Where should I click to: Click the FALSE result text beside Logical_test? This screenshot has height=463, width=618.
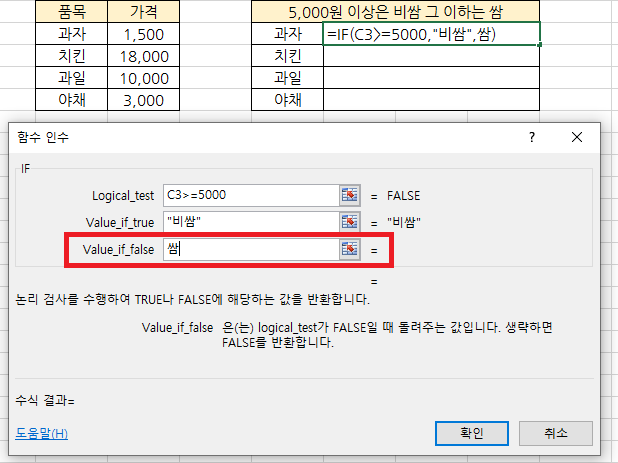404,195
